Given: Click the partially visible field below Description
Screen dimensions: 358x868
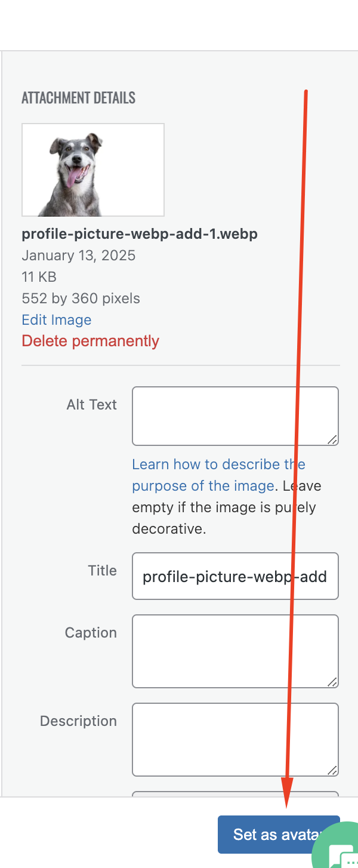Looking at the screenshot, I should pyautogui.click(x=235, y=794).
